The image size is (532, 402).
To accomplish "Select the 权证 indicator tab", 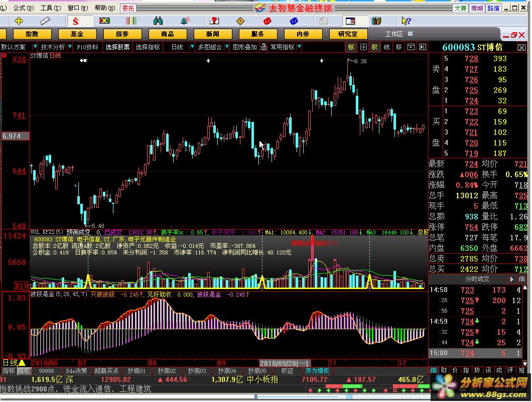I will (287, 371).
